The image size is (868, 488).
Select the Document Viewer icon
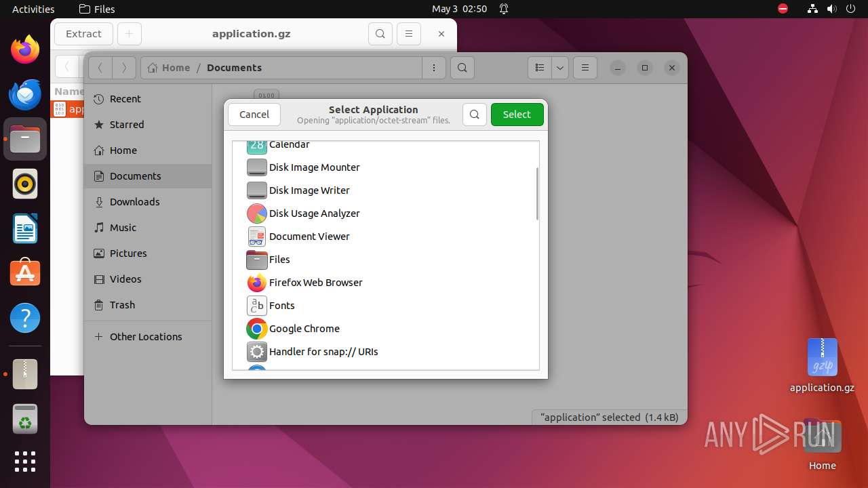pyautogui.click(x=257, y=237)
